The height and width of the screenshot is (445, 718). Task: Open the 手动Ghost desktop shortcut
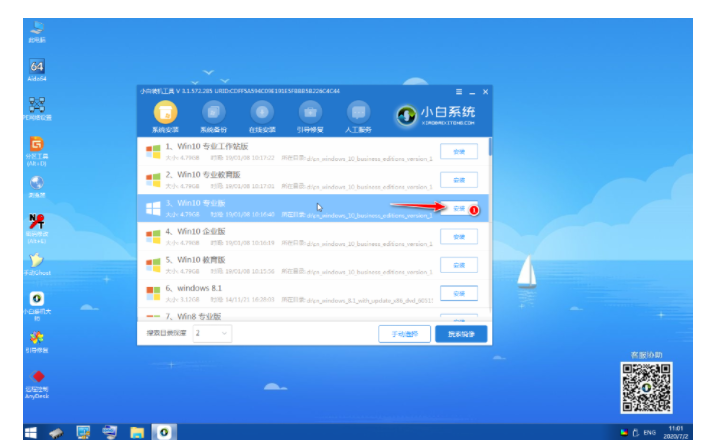pos(37,264)
